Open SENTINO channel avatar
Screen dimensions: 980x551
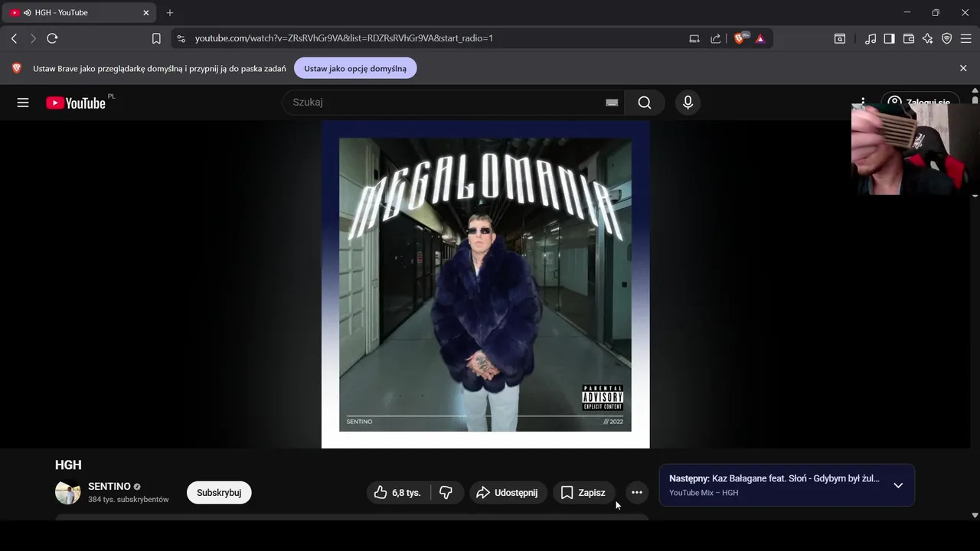pos(68,492)
